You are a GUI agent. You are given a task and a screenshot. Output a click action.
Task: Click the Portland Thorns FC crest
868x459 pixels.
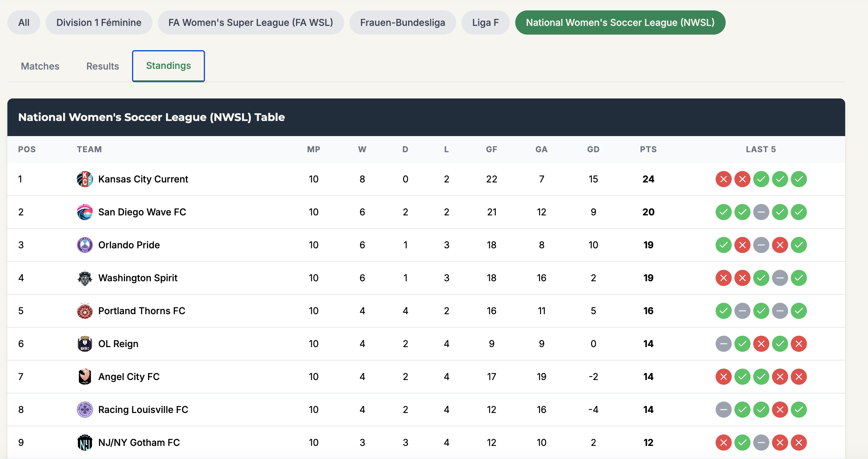(85, 311)
